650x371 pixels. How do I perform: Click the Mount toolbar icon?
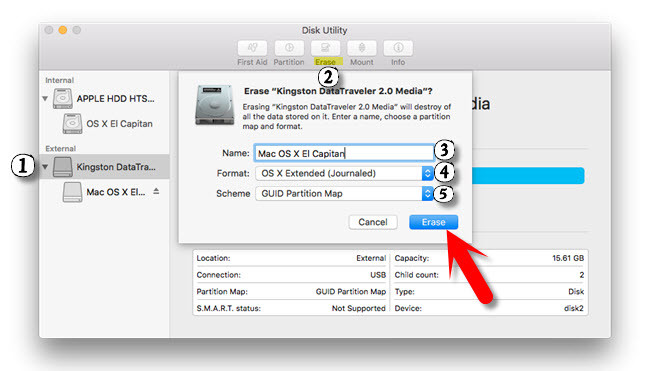[x=361, y=48]
